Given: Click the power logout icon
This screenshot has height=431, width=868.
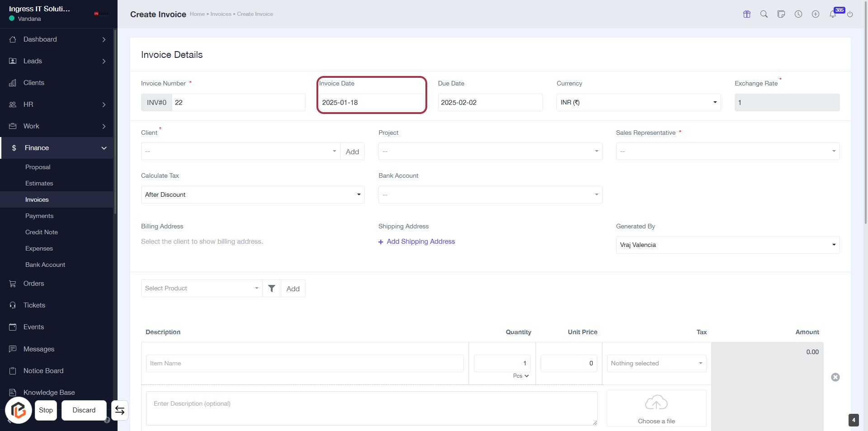Looking at the screenshot, I should 850,14.
